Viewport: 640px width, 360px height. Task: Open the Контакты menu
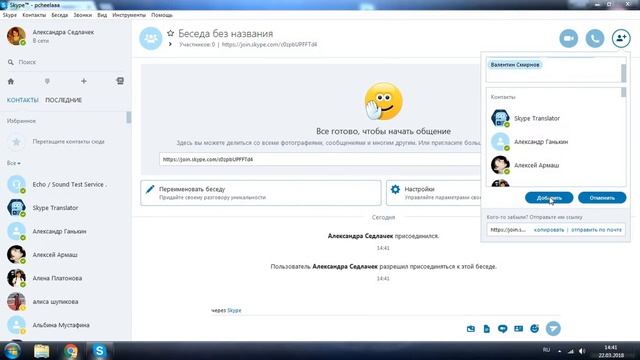[34, 15]
